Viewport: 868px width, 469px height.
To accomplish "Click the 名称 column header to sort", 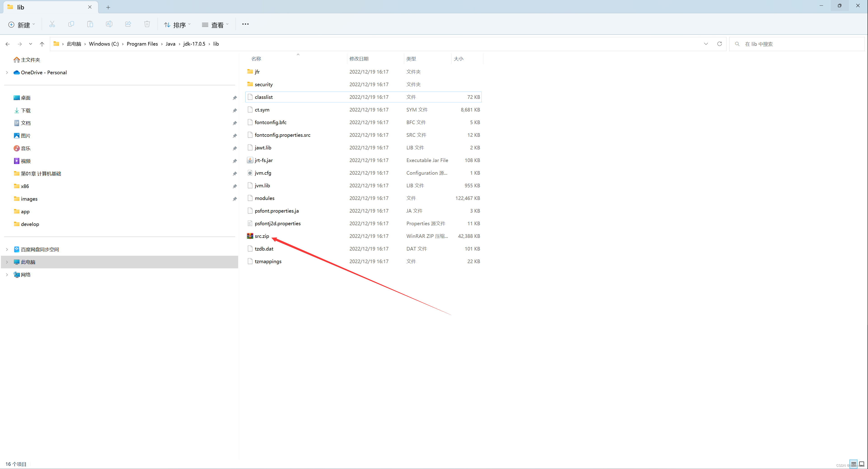I will 258,58.
